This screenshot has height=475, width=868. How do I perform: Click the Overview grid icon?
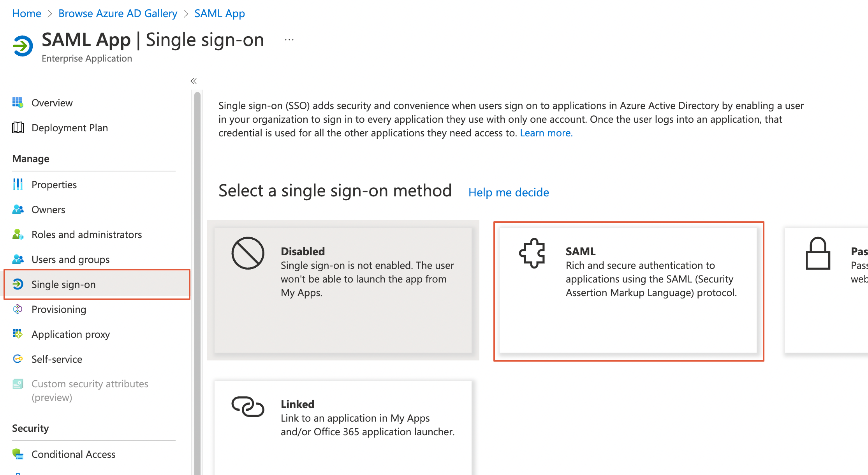pyautogui.click(x=18, y=102)
